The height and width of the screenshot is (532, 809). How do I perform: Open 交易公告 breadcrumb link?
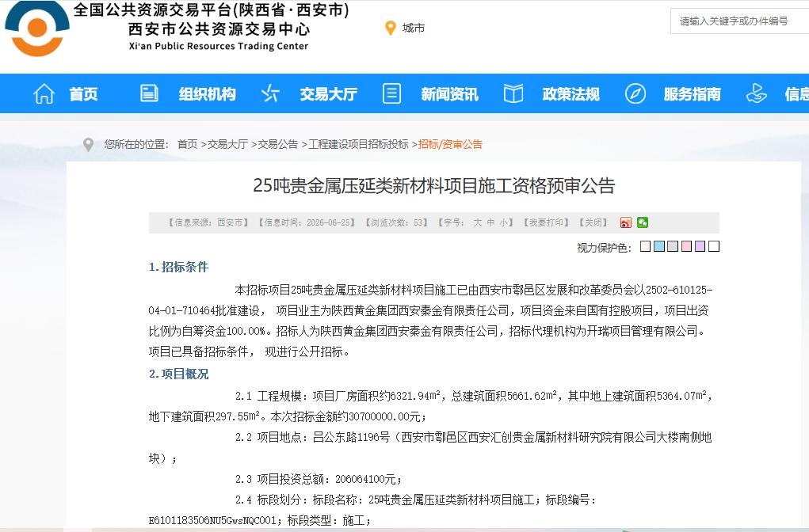pos(278,144)
